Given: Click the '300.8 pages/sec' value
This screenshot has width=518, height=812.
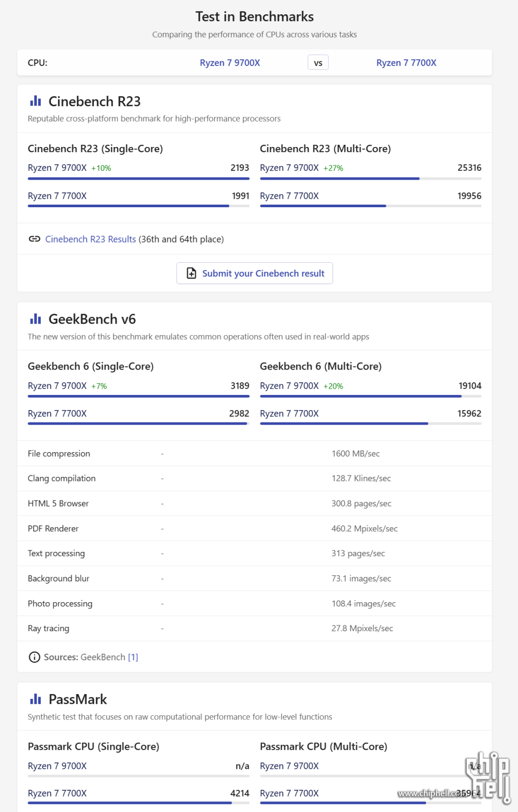Looking at the screenshot, I should [362, 503].
